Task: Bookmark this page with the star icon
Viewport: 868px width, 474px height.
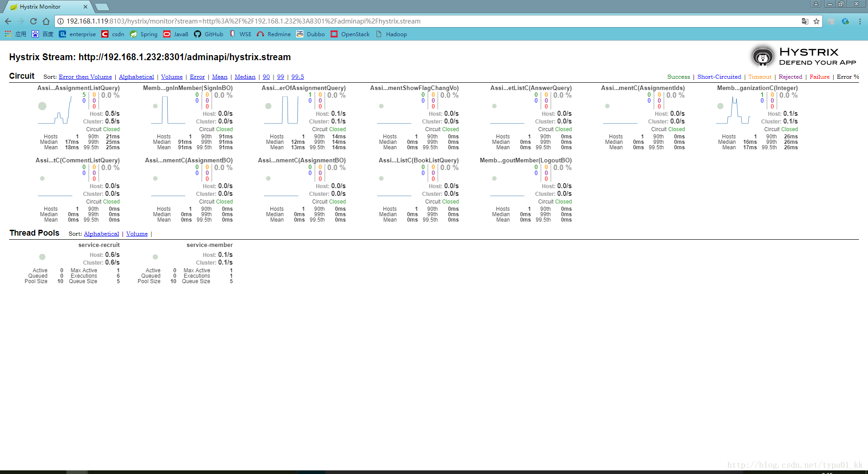Action: [816, 21]
